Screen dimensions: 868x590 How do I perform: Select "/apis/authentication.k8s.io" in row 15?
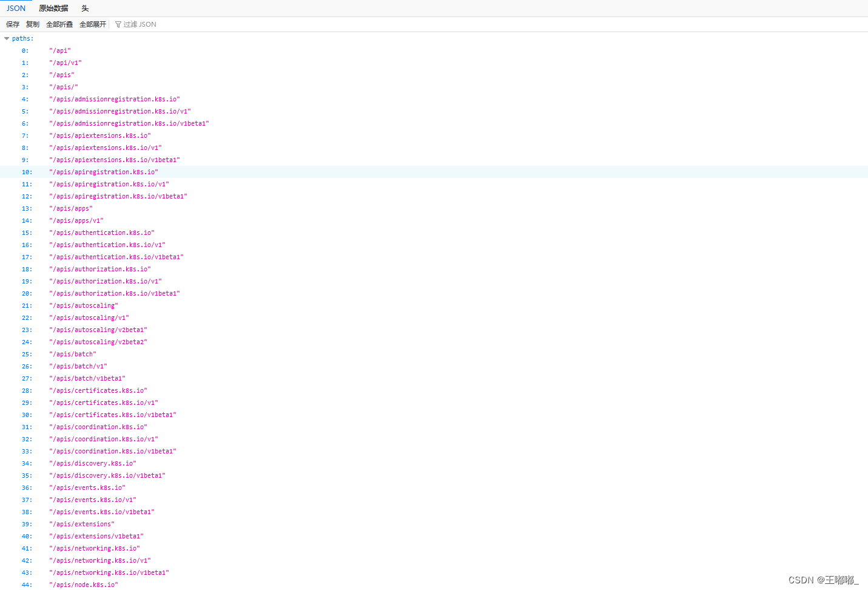[102, 232]
